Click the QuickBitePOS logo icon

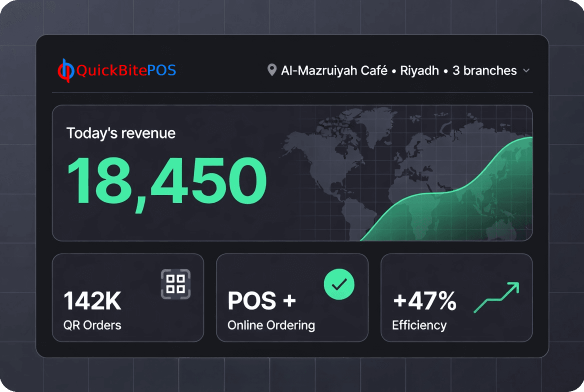[x=65, y=70]
